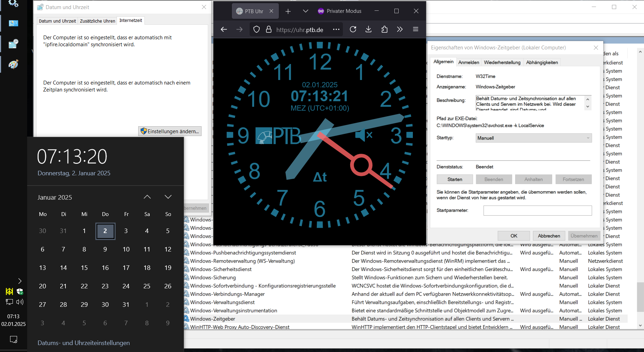
Task: Click the Einstellungen ändern... button
Action: click(170, 131)
